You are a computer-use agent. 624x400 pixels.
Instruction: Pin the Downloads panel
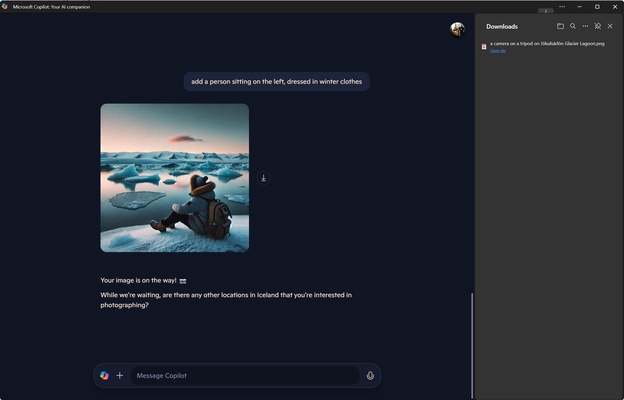[x=598, y=26]
